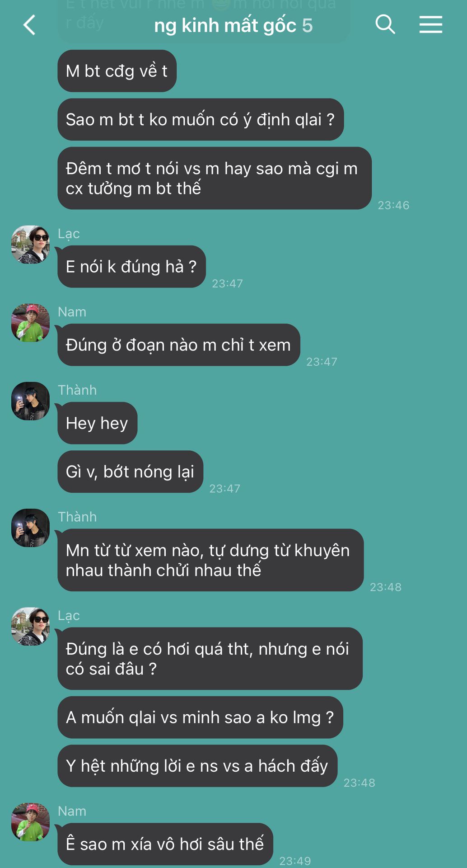This screenshot has height=868, width=467.
Task: Tap the sender name 'Nam' above last message
Action: (72, 811)
